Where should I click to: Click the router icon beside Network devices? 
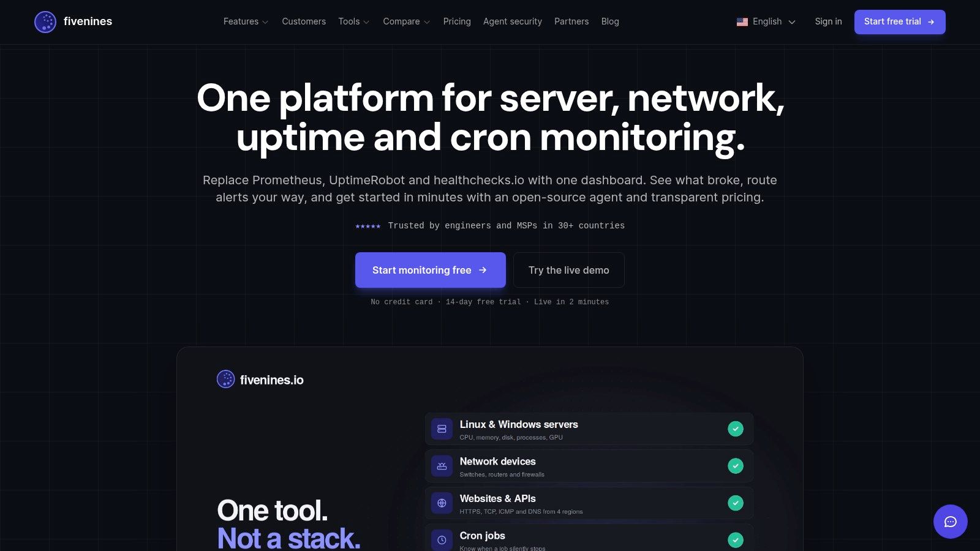(442, 466)
